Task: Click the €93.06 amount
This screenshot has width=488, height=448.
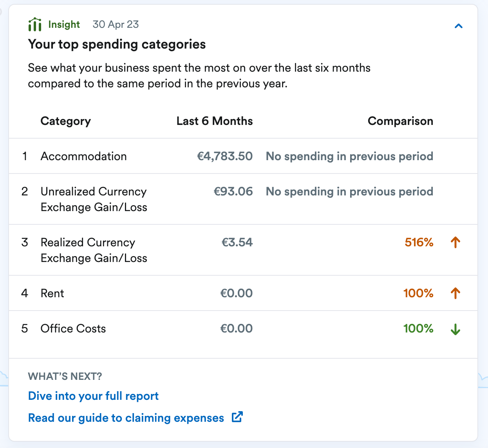Action: 233,191
